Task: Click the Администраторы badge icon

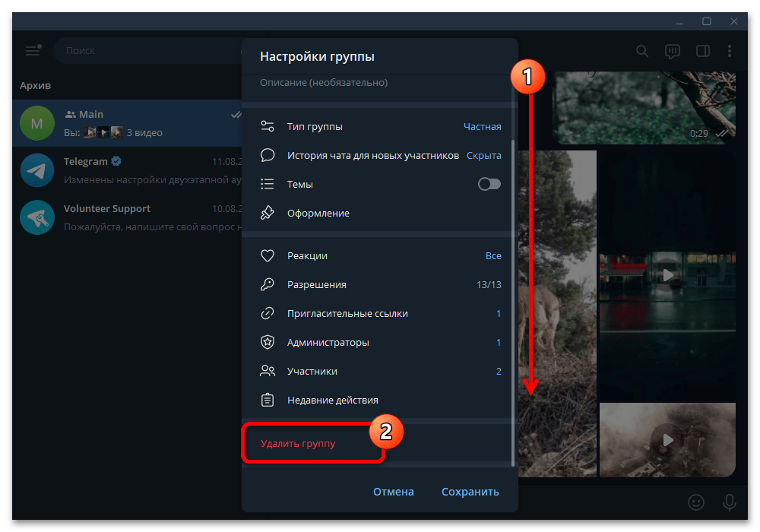Action: [268, 342]
